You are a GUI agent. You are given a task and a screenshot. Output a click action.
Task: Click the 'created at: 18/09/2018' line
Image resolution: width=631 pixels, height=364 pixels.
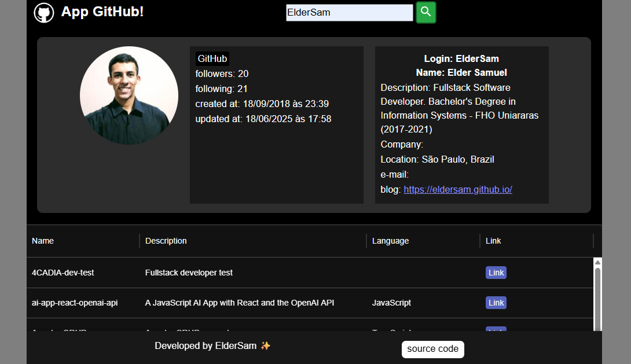(262, 104)
